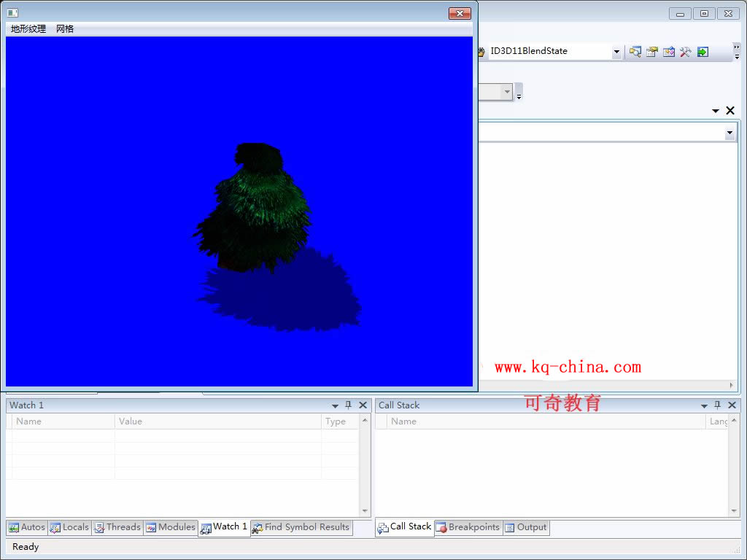
Task: Open the Find Symbol Results tab
Action: tap(301, 527)
